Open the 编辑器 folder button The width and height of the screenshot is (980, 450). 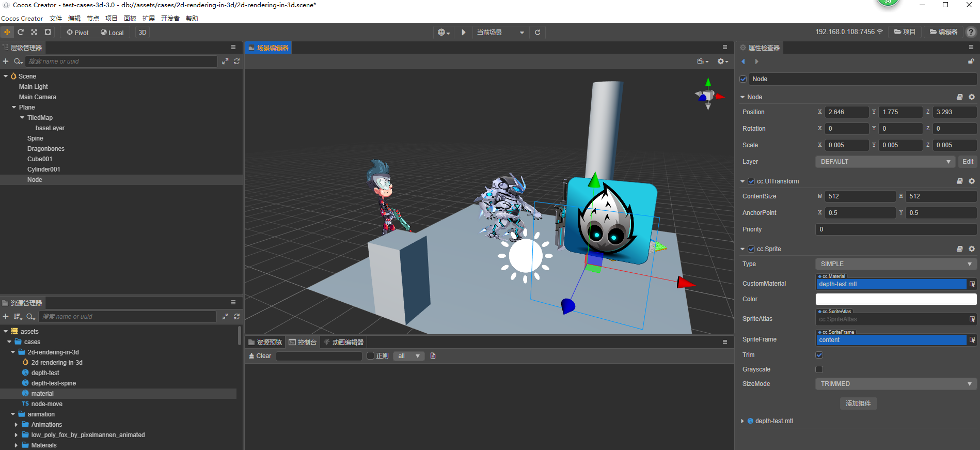[943, 32]
